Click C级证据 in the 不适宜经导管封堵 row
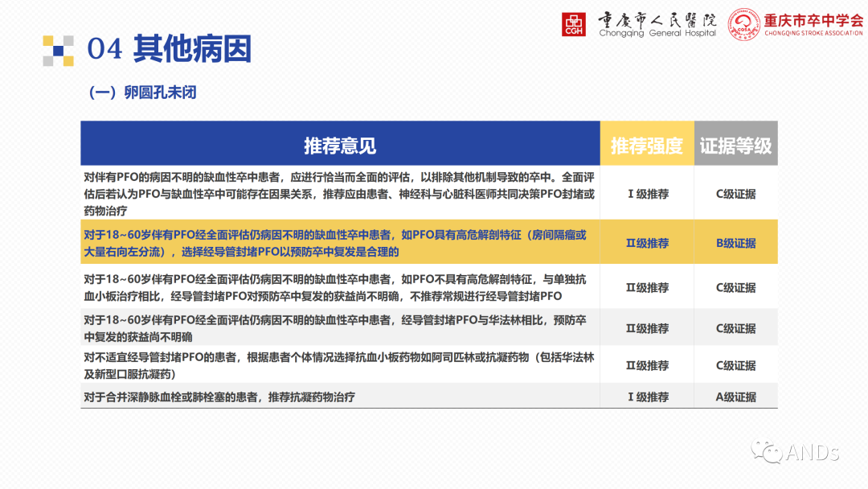The image size is (868, 489). (735, 365)
